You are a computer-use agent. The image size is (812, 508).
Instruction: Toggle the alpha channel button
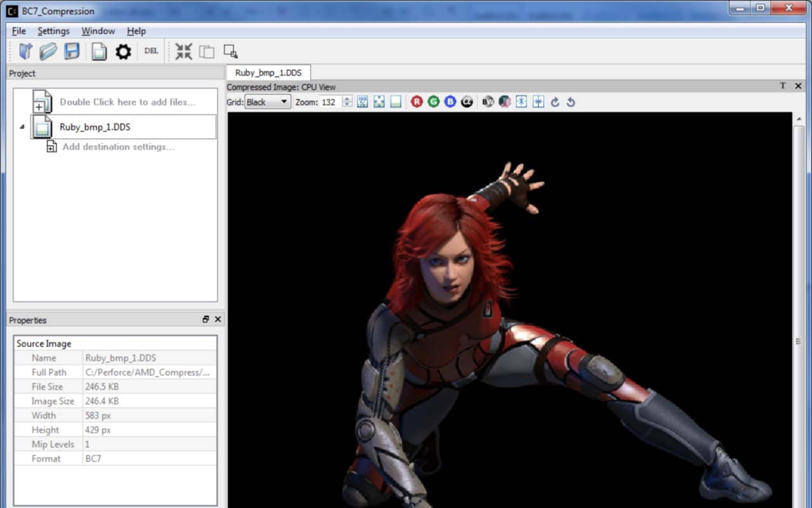click(x=467, y=102)
